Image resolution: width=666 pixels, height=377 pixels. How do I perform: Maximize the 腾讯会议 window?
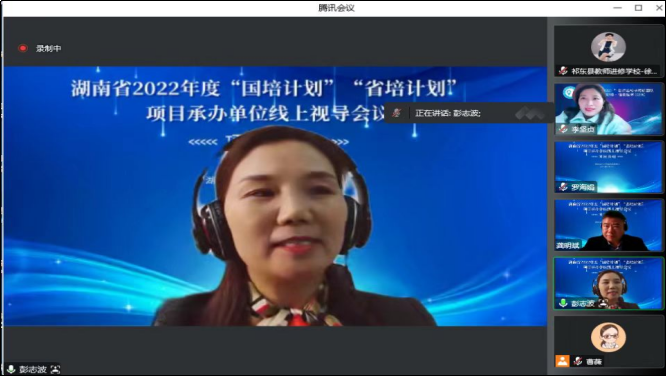(x=638, y=8)
